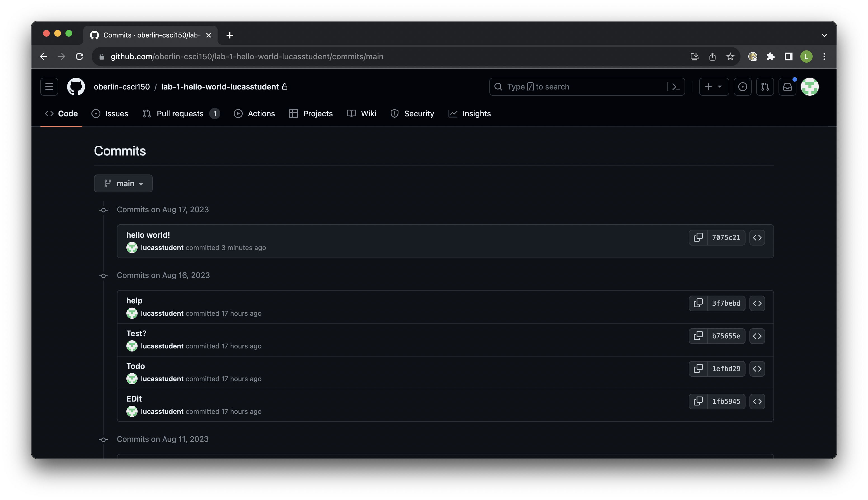This screenshot has width=868, height=500.
Task: Open the 'Todo' commit
Action: [x=135, y=366]
